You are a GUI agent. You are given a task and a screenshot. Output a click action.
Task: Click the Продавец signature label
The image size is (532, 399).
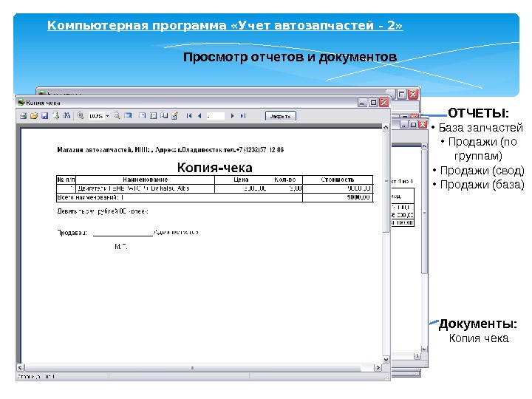point(72,233)
